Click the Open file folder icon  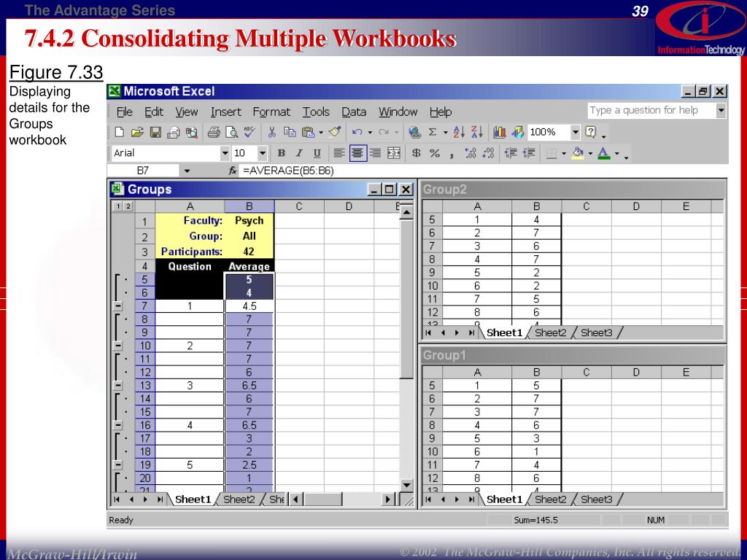[x=137, y=133]
